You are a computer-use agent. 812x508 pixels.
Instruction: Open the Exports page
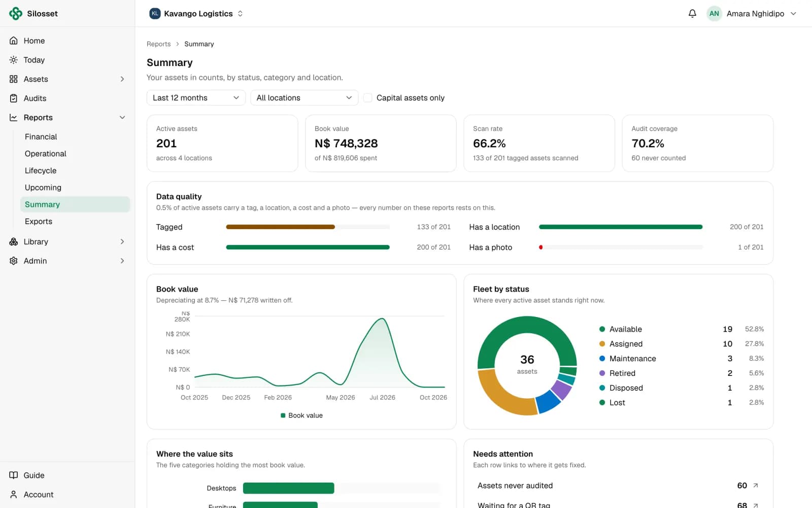pos(75,221)
